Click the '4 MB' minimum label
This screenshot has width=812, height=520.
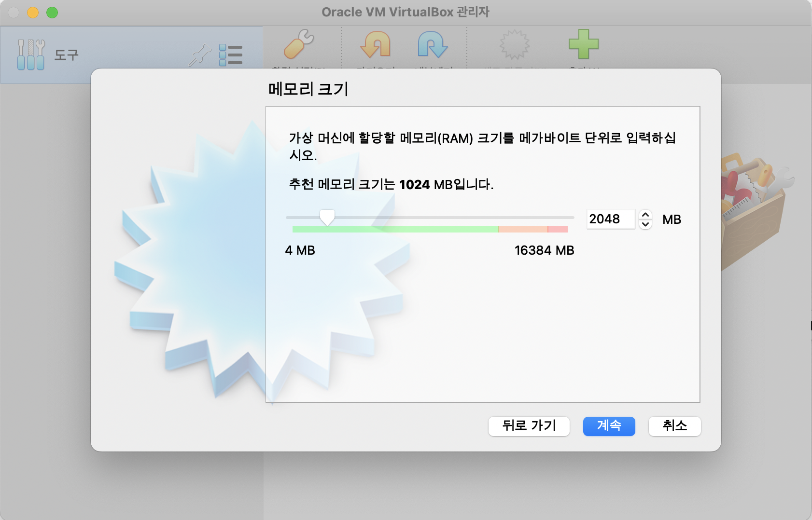point(300,250)
